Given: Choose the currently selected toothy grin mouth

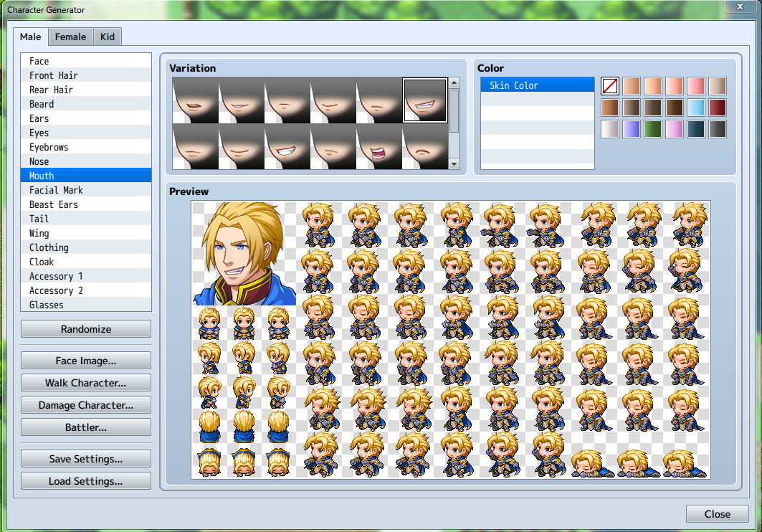Looking at the screenshot, I should pyautogui.click(x=425, y=100).
